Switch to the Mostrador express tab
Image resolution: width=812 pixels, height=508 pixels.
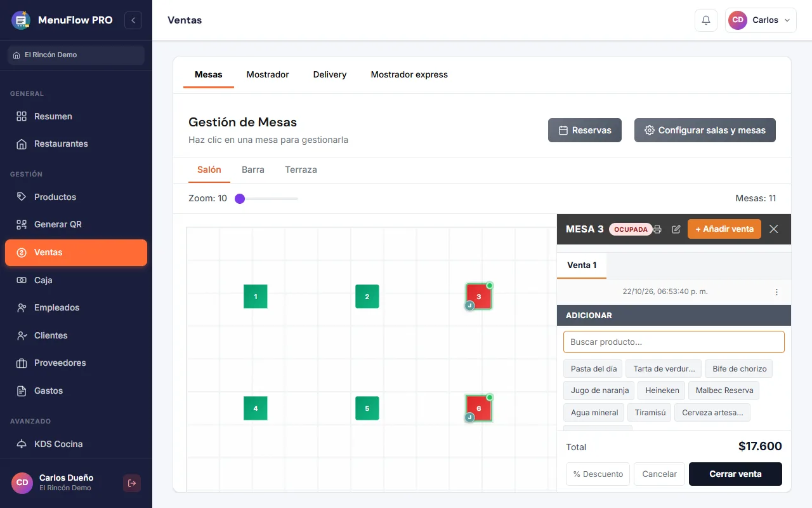409,74
